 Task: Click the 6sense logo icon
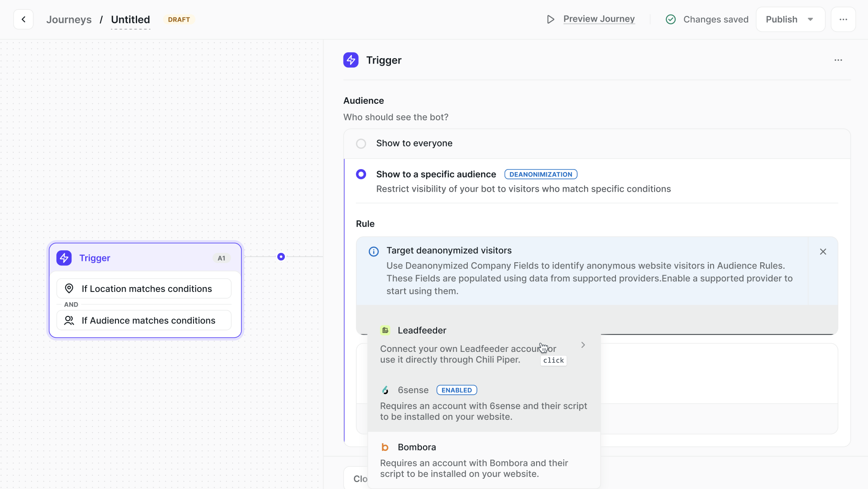[x=385, y=390]
